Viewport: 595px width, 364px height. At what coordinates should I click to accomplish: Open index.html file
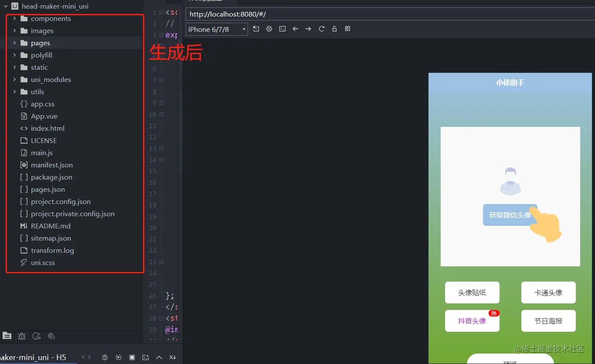tap(48, 129)
